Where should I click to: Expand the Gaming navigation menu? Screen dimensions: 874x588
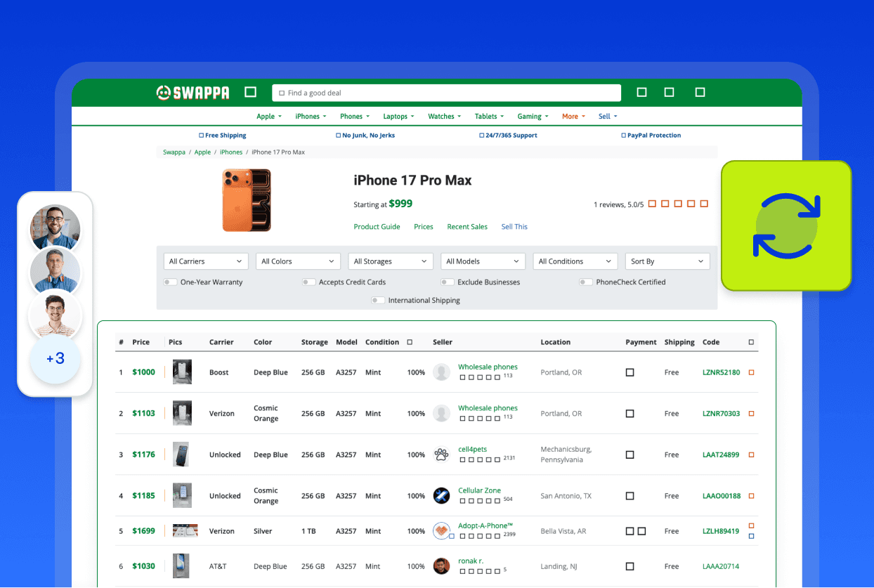533,117
